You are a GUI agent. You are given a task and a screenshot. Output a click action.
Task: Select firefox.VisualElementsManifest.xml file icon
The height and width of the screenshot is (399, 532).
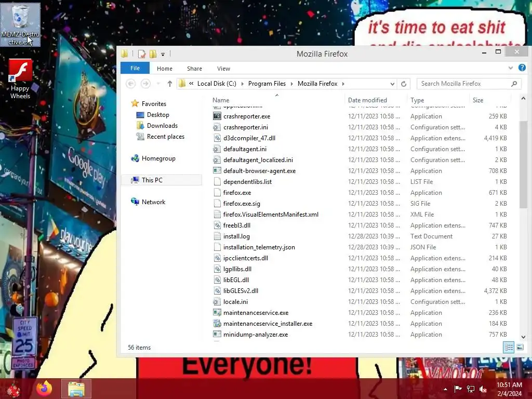tap(217, 215)
